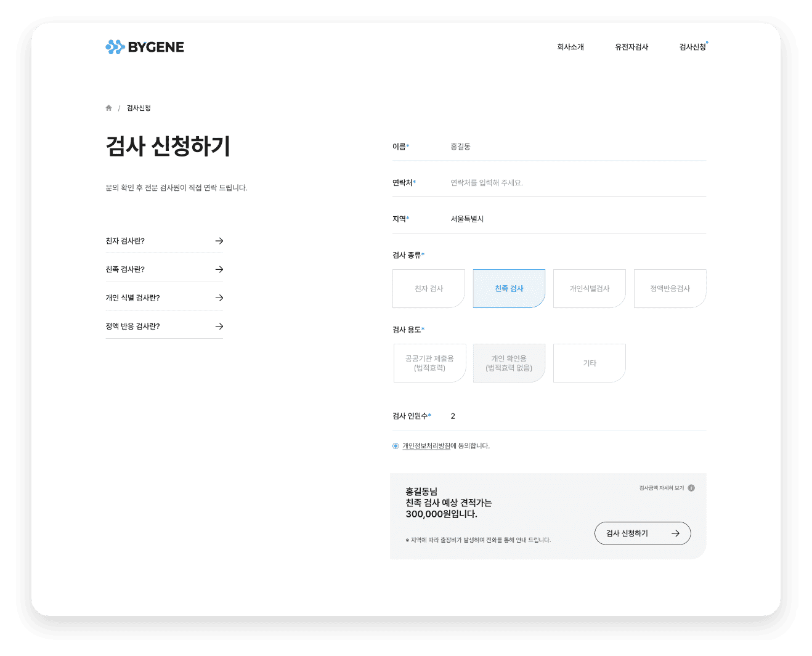Image resolution: width=812 pixels, height=656 pixels.
Task: Choose 정액반응검사 test type option
Action: [670, 288]
